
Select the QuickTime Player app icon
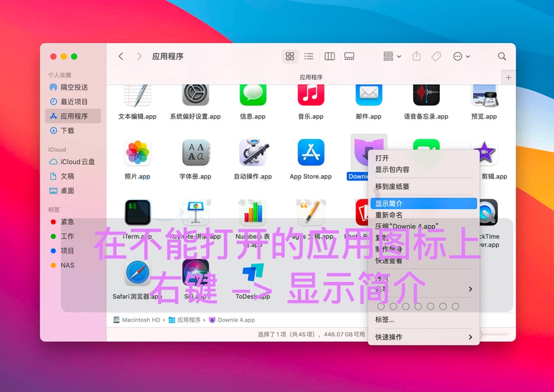click(x=489, y=213)
